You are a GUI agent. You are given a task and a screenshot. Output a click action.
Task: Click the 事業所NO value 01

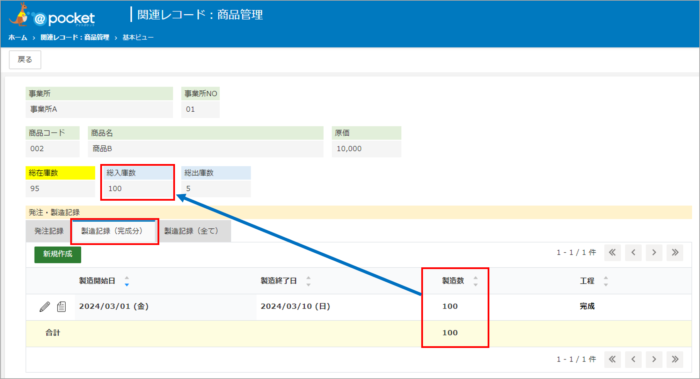(200, 109)
